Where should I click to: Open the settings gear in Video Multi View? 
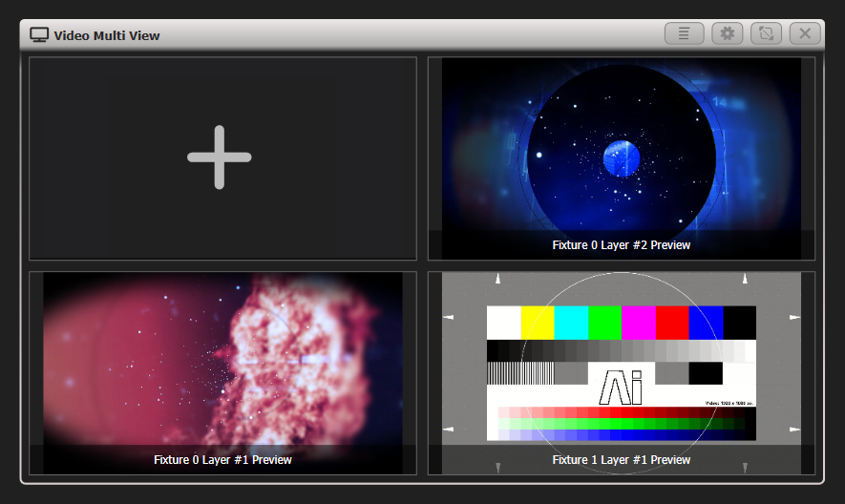click(727, 33)
